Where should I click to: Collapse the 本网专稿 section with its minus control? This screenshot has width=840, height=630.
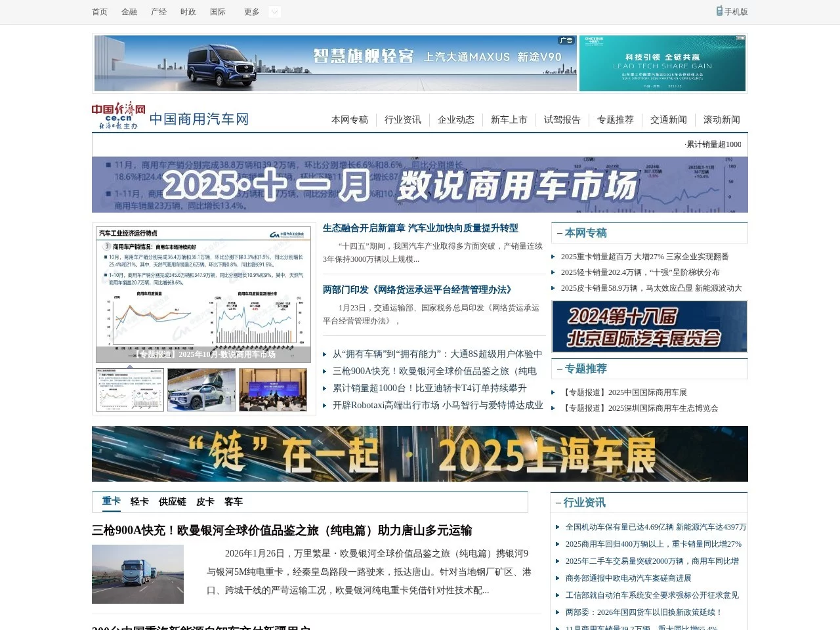(558, 233)
